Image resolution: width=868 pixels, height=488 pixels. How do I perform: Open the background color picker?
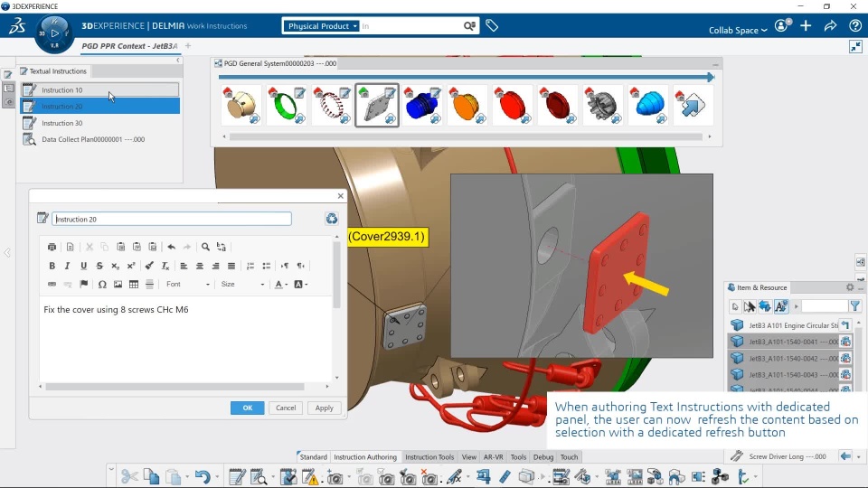(x=300, y=285)
